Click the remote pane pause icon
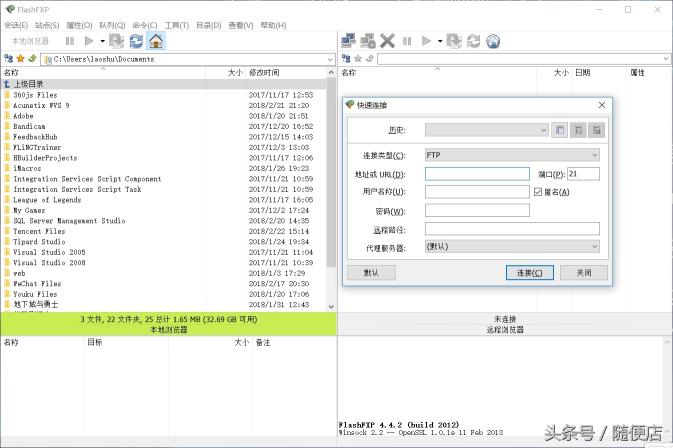 407,41
